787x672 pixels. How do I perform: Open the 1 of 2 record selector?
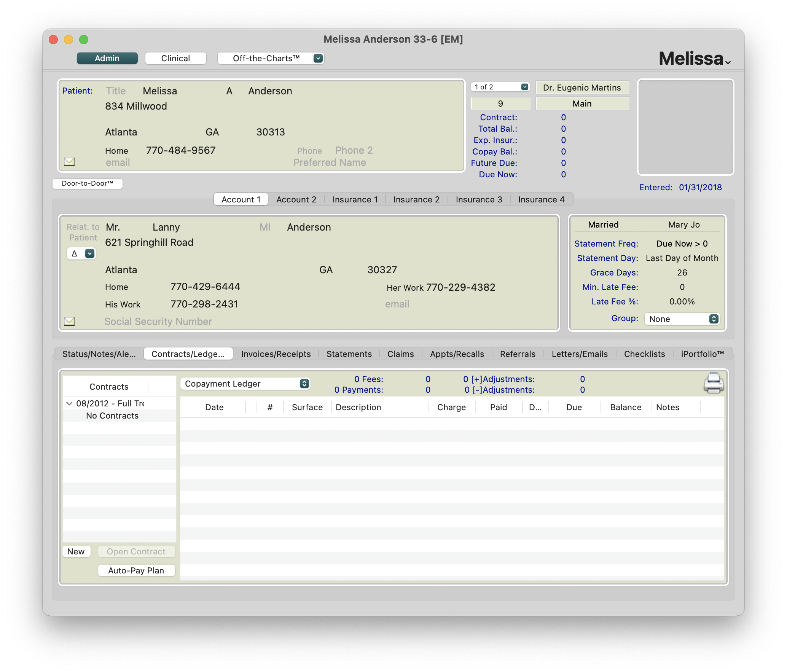pos(500,87)
